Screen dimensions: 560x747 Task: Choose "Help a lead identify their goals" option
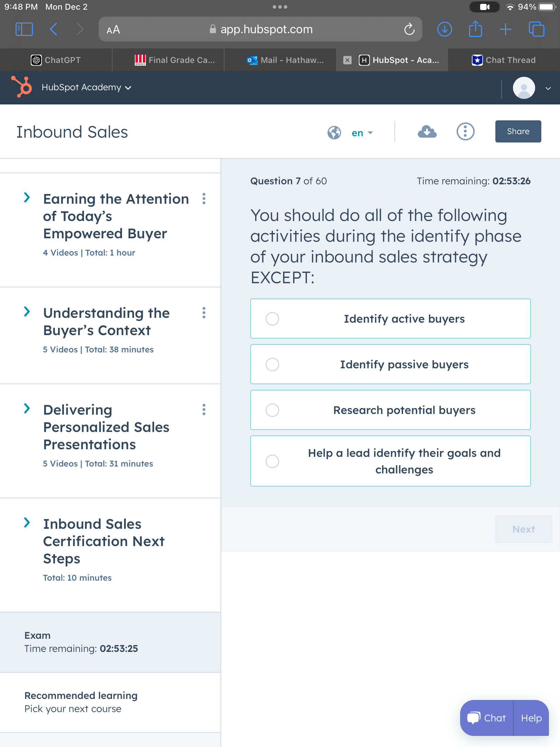(391, 461)
